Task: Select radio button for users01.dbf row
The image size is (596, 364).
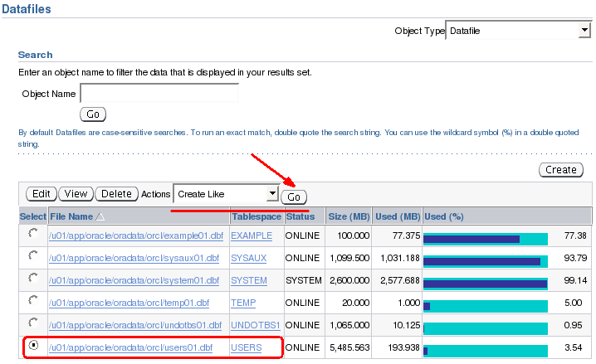Action: coord(33,345)
